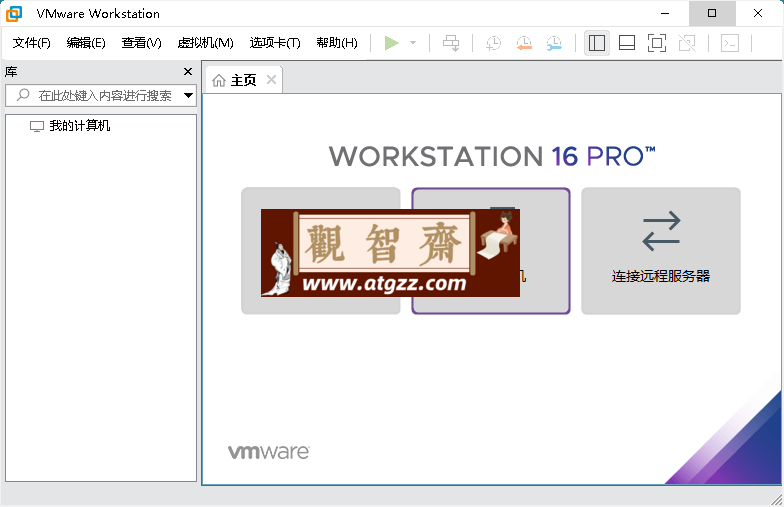The height and width of the screenshot is (507, 784).
Task: Select 我的计算机 in the library tree
Action: (x=80, y=126)
